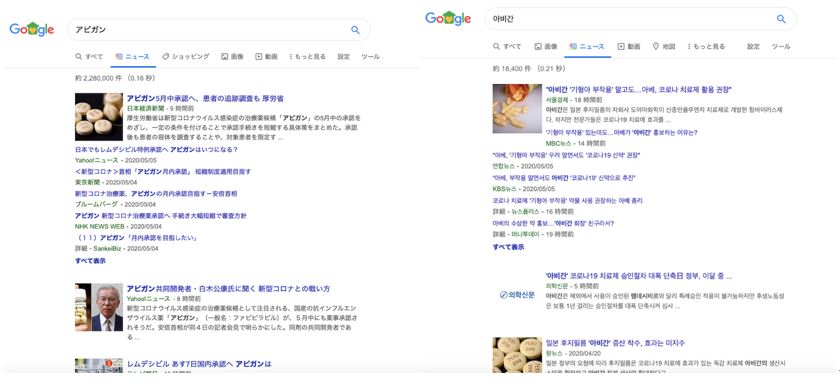The image size is (840, 386).
Task: Open the 動画 tab on the 아비간 page
Action: pos(629,47)
